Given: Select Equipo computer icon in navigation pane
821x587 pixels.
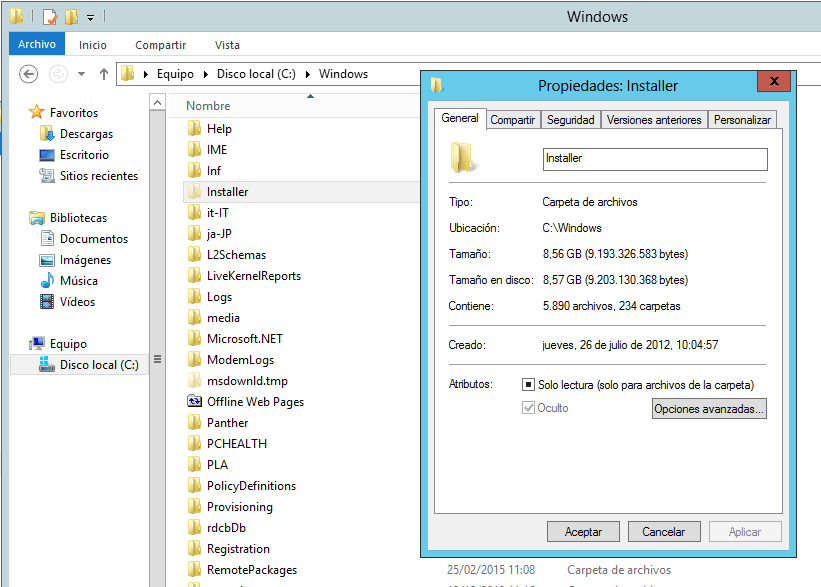Looking at the screenshot, I should [x=37, y=344].
